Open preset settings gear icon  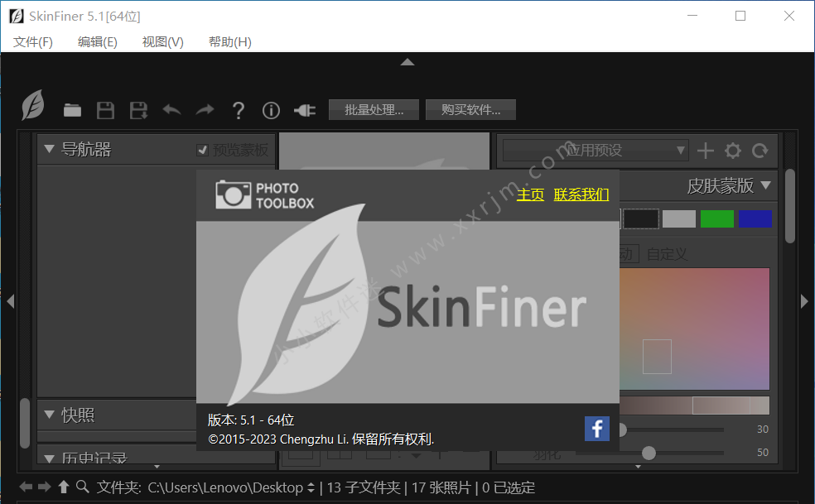coord(733,151)
